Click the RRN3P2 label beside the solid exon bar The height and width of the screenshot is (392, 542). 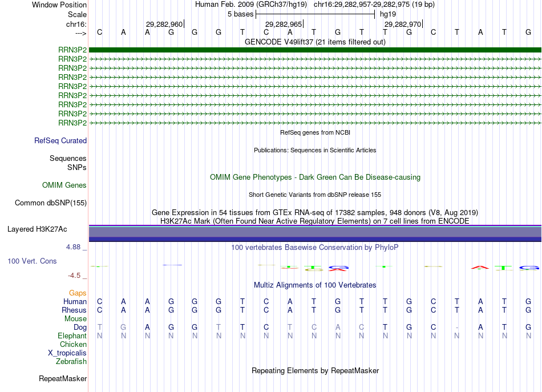[72, 50]
